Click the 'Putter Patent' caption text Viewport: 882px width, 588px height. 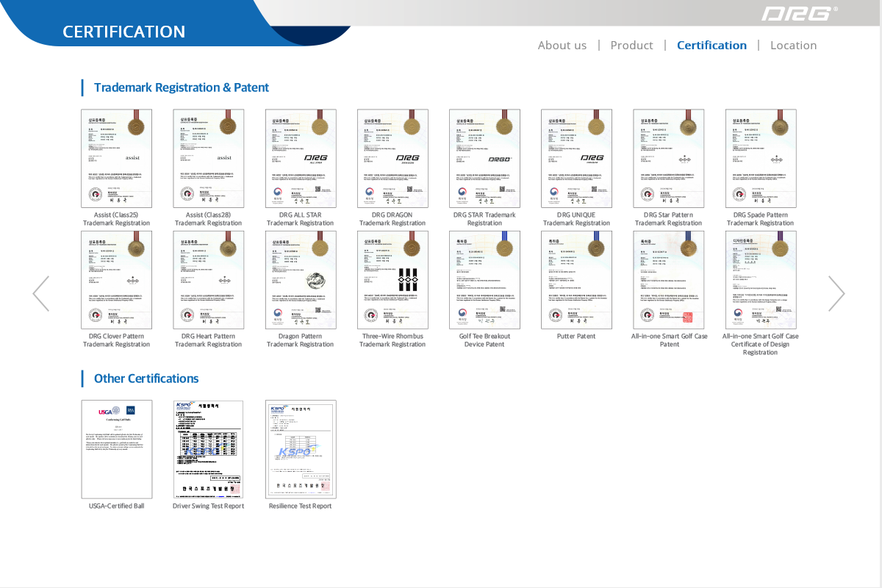tap(576, 336)
